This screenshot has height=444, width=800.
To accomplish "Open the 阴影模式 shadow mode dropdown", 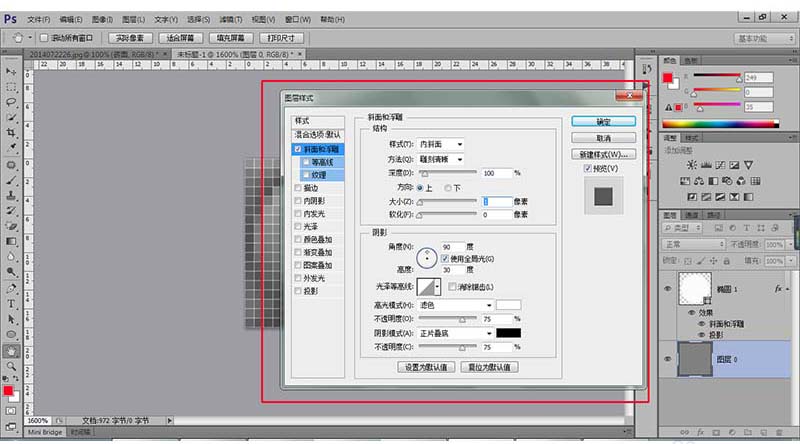I will 455,333.
